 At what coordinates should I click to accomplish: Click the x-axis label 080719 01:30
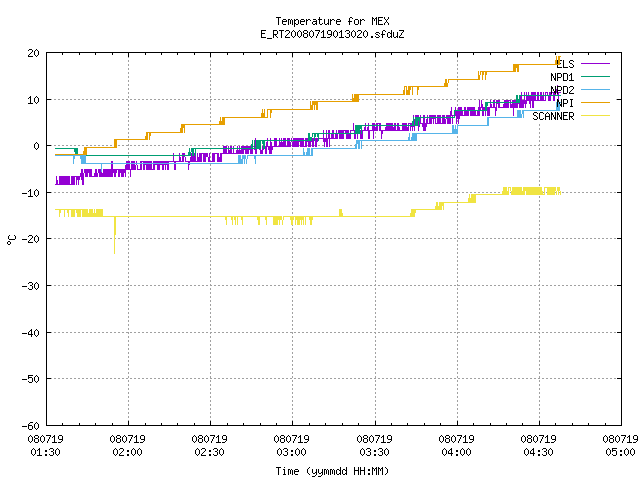click(45, 446)
